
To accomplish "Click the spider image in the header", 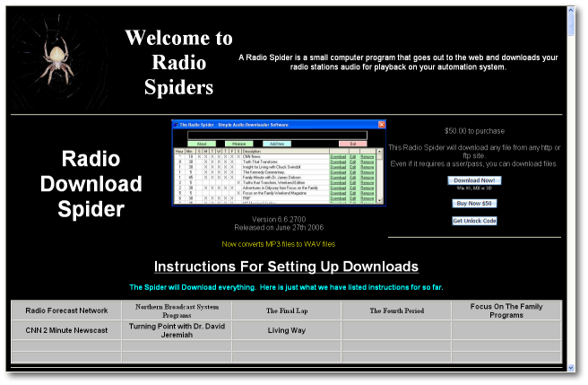I will click(x=59, y=61).
